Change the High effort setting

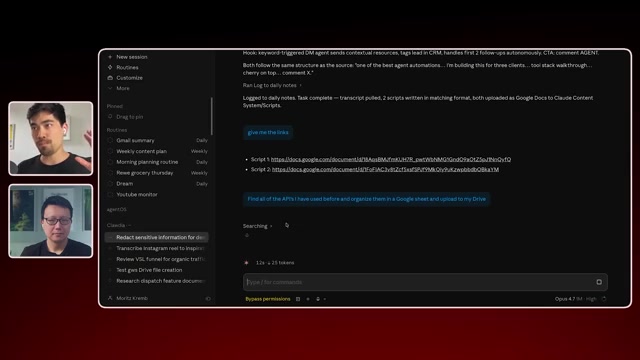(591, 299)
